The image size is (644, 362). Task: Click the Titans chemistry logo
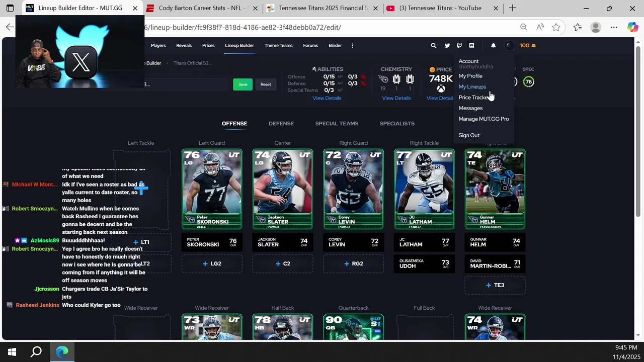[383, 79]
